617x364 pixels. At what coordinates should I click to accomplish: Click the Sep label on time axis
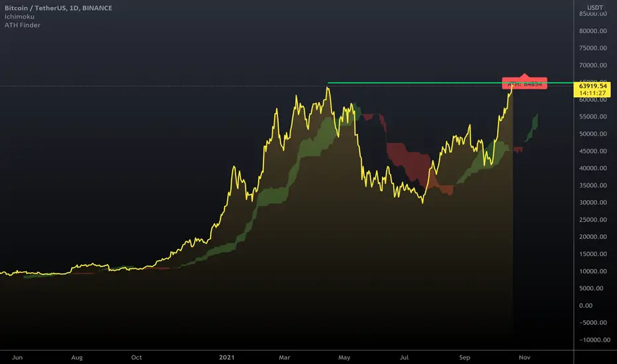[x=465, y=357]
